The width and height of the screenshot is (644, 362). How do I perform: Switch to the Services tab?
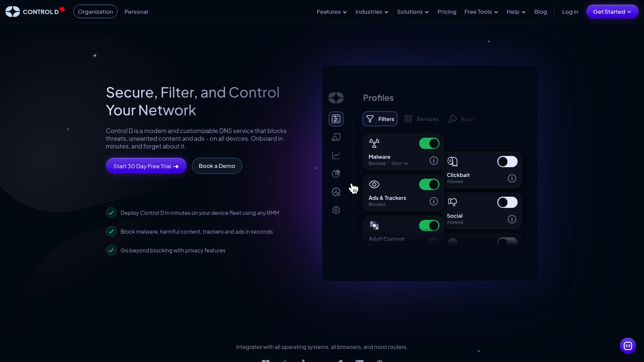click(x=422, y=119)
